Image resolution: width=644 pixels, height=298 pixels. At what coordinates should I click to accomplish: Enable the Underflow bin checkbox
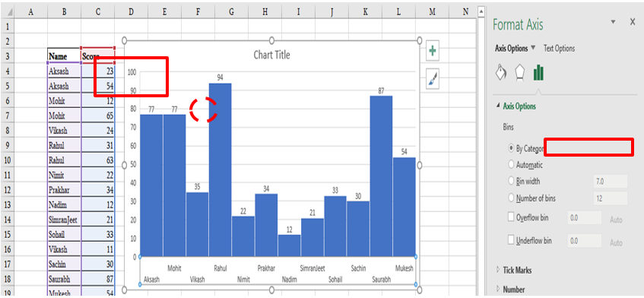pyautogui.click(x=512, y=239)
